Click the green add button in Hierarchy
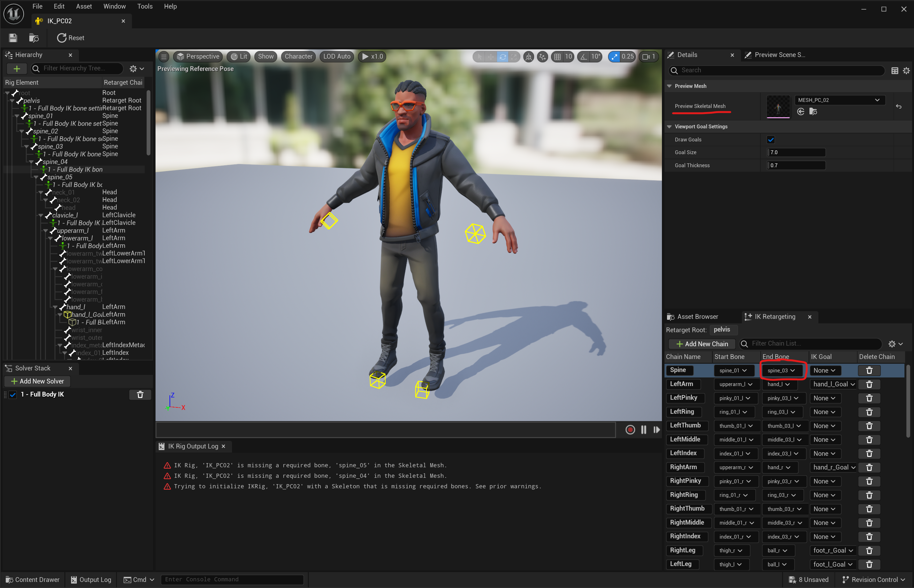This screenshot has height=588, width=914. 17,68
